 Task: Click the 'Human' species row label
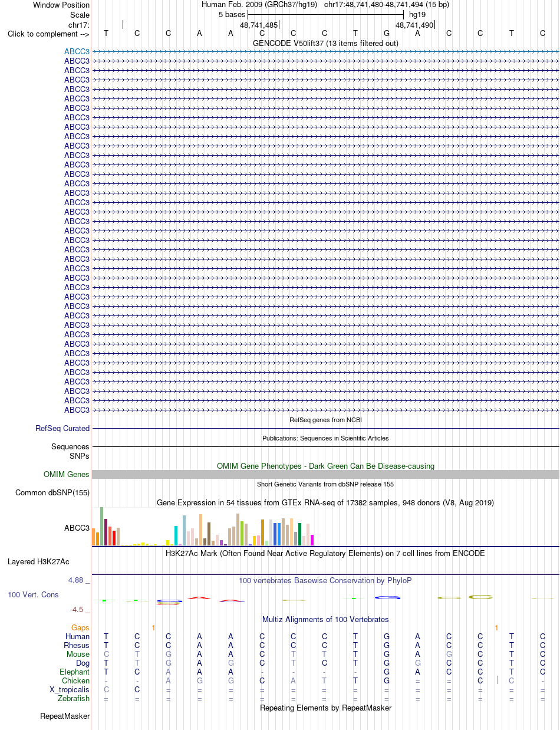(x=78, y=637)
